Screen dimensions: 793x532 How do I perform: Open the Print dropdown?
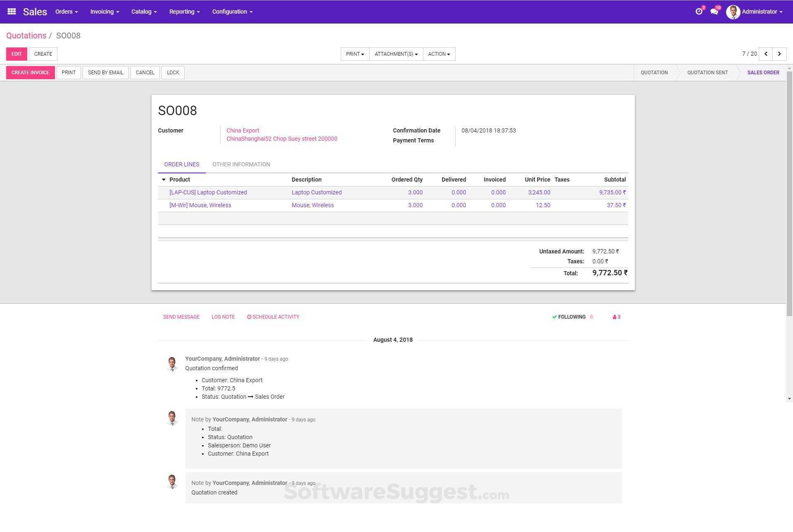(x=355, y=54)
